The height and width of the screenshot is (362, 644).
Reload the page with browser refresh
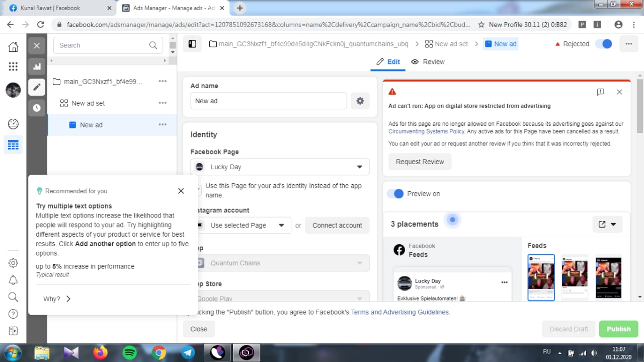tap(41, 24)
